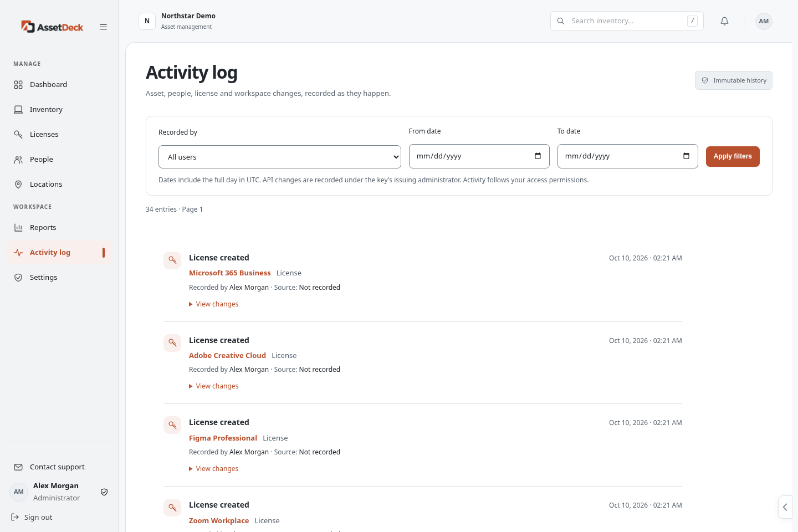Screen dimensions: 798x532
Task: Focus the Search inventory field
Action: 627,21
